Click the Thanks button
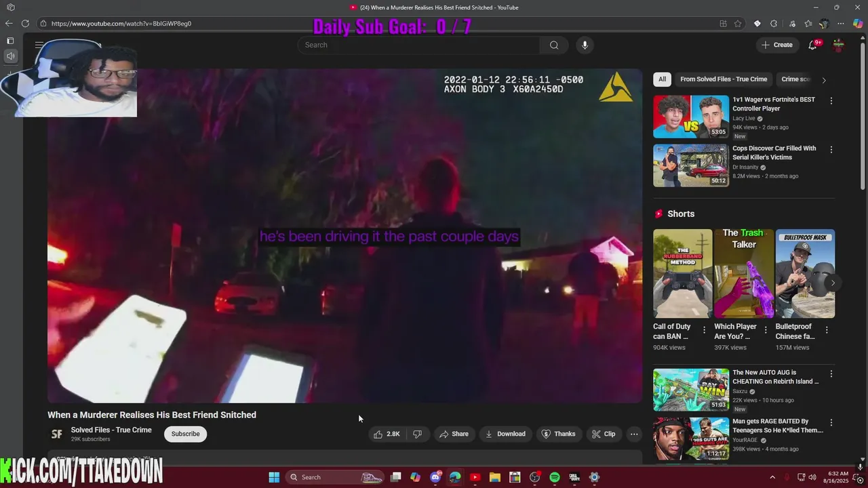The width and height of the screenshot is (868, 488). pyautogui.click(x=558, y=434)
